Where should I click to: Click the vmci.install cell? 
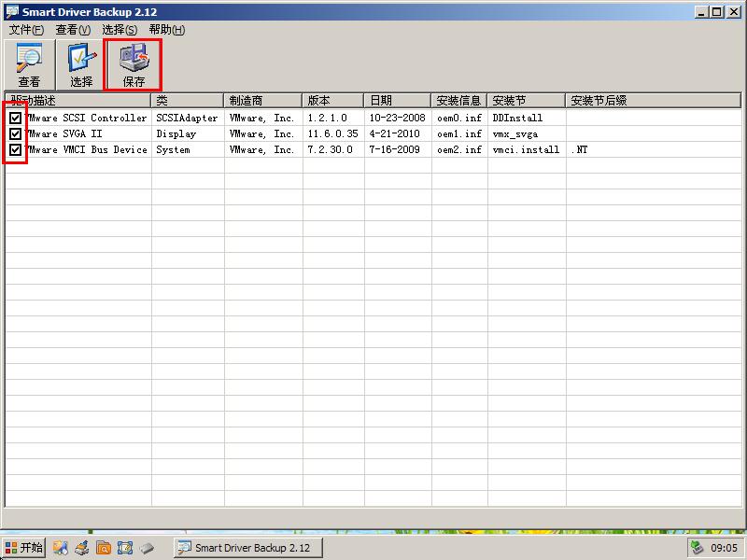(526, 149)
